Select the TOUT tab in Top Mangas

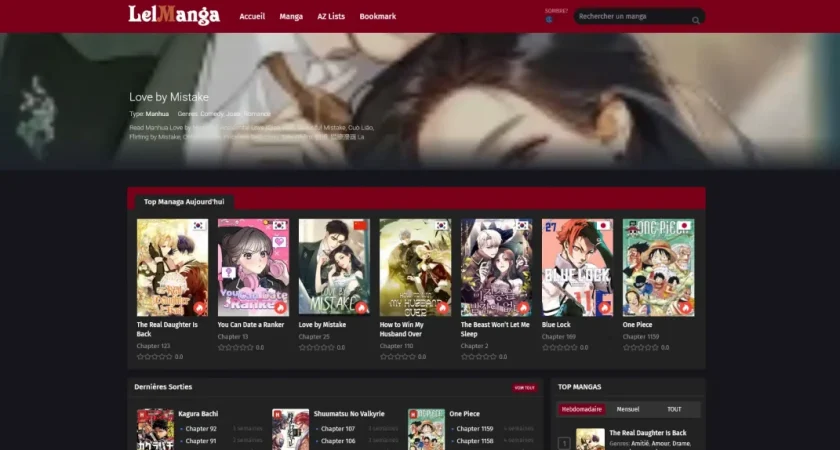click(x=674, y=409)
